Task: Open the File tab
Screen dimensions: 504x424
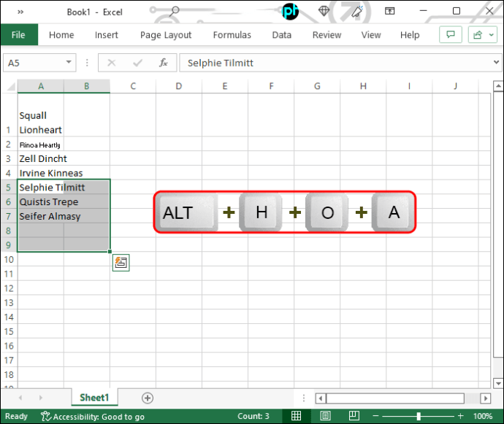Action: coord(18,35)
